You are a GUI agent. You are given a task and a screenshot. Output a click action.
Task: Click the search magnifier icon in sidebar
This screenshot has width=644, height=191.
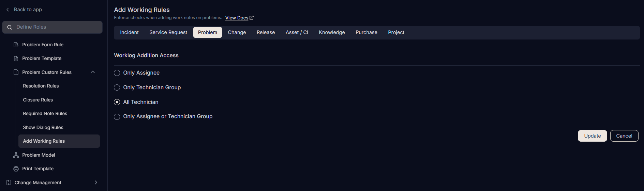tap(10, 27)
